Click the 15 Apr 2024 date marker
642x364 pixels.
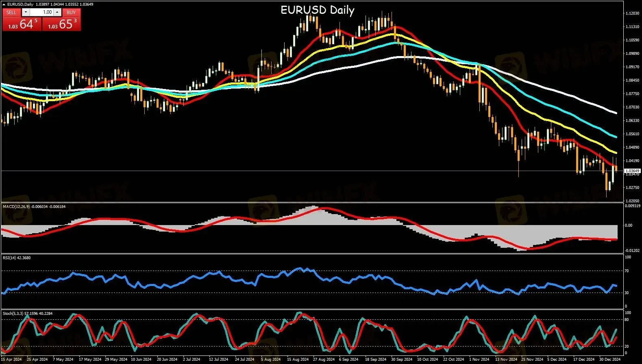click(11, 359)
